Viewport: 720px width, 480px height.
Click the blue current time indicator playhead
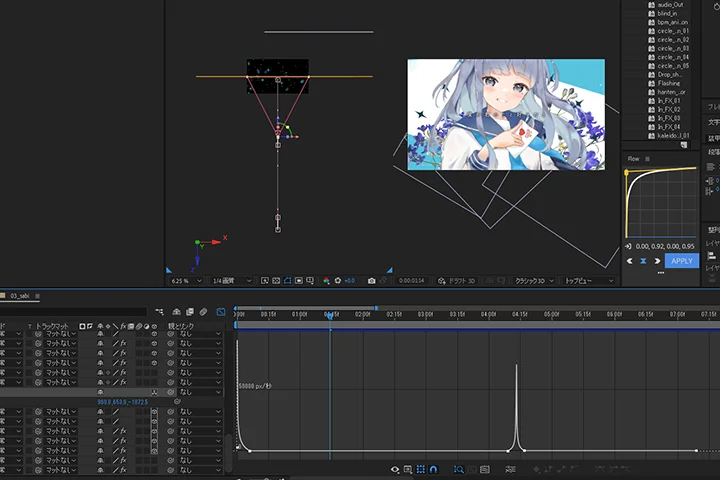point(330,315)
